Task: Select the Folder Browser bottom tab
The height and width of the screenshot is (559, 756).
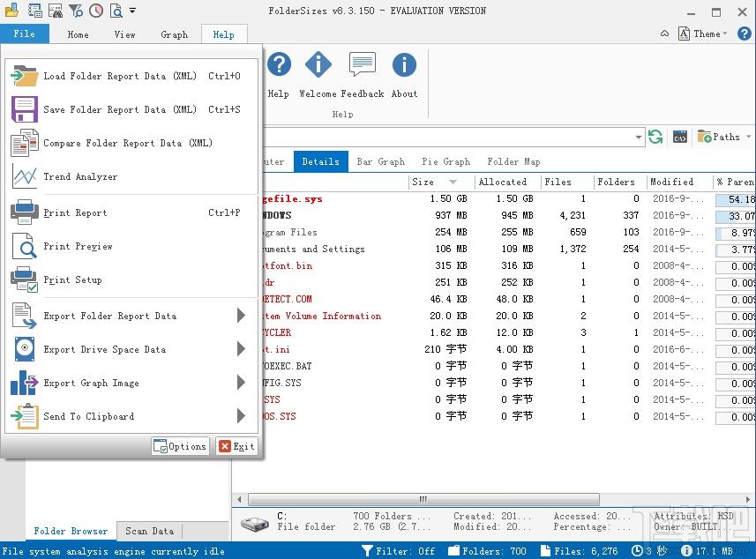Action: tap(71, 531)
